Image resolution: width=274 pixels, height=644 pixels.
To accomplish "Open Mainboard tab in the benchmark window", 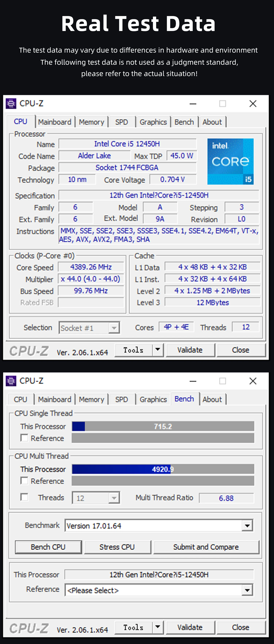I will click(x=55, y=399).
